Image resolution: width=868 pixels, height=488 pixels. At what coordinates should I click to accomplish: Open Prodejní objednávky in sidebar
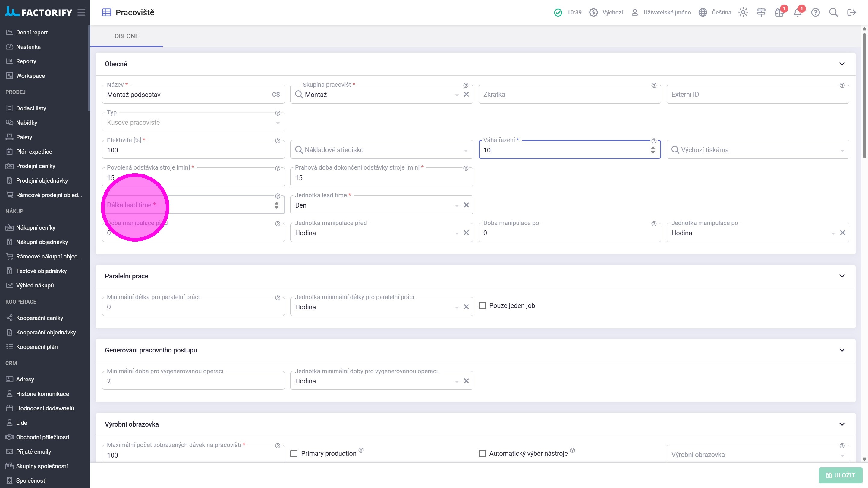(x=42, y=180)
